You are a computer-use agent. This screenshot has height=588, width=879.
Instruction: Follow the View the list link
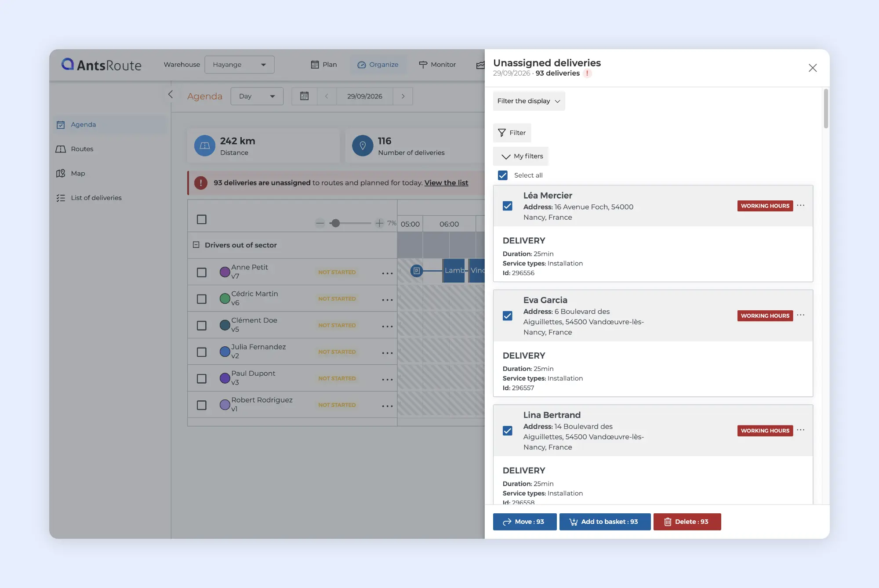click(x=446, y=183)
